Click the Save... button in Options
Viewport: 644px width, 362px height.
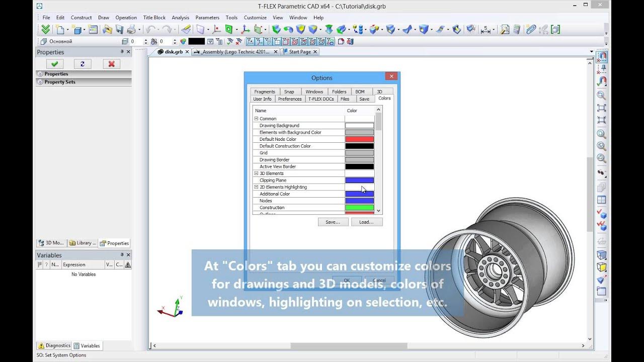[333, 222]
